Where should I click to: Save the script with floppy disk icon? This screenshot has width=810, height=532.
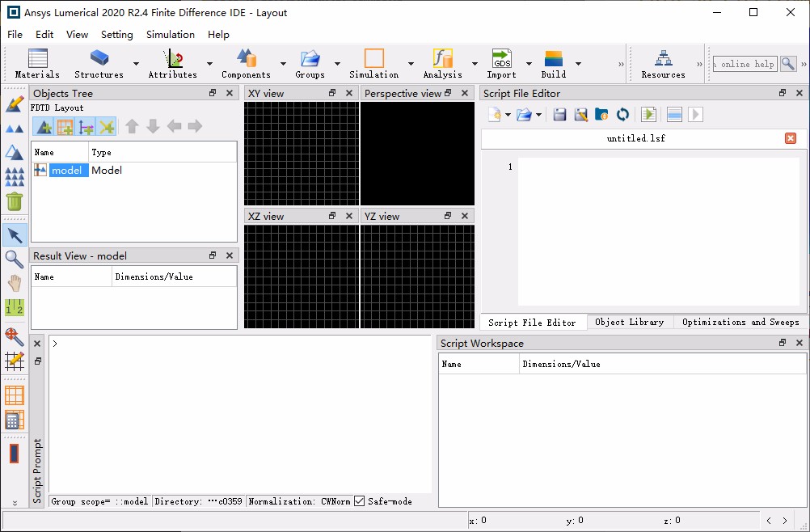coord(559,115)
